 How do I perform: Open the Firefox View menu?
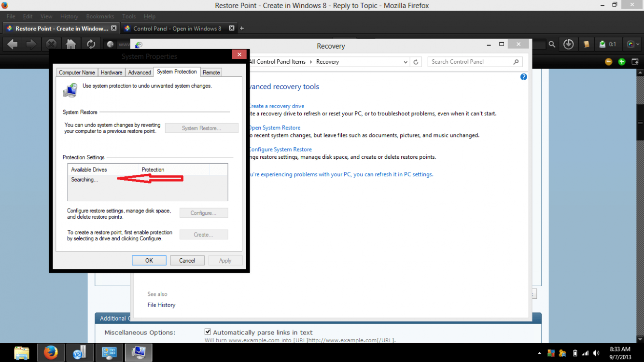click(x=46, y=16)
